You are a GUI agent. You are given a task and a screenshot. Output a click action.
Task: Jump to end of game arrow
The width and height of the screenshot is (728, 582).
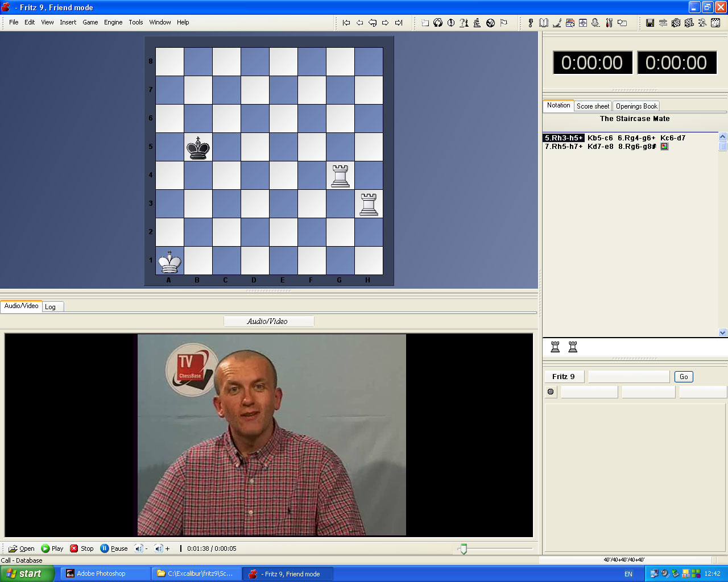coord(399,23)
